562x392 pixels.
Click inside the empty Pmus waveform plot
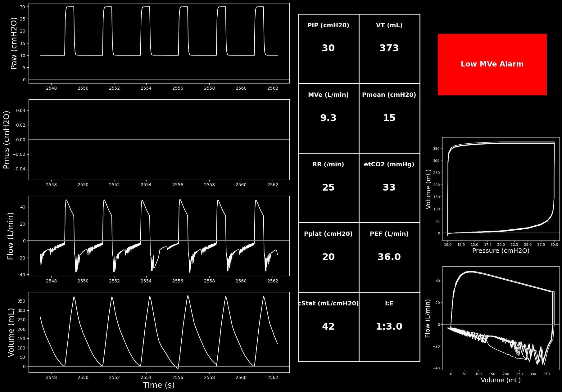(159, 140)
